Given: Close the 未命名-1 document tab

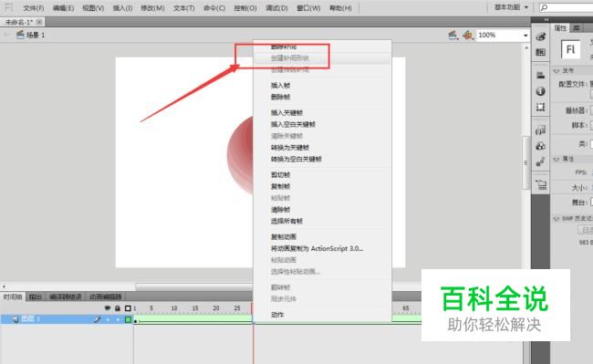Looking at the screenshot, I should (x=39, y=22).
